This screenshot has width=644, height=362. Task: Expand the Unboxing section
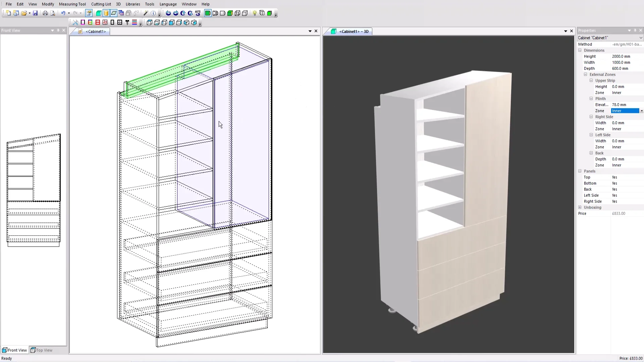point(580,207)
